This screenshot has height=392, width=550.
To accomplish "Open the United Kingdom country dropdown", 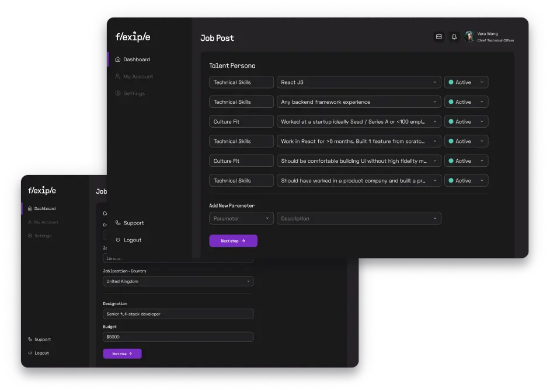I will pos(178,281).
